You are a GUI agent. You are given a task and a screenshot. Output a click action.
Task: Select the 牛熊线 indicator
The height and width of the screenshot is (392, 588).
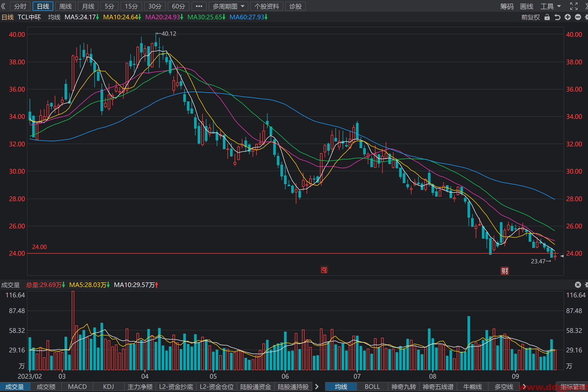tap(473, 387)
